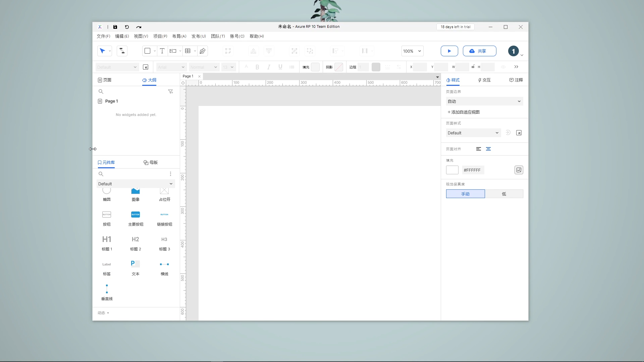
Task: Select manual visual fidelity option
Action: (465, 194)
